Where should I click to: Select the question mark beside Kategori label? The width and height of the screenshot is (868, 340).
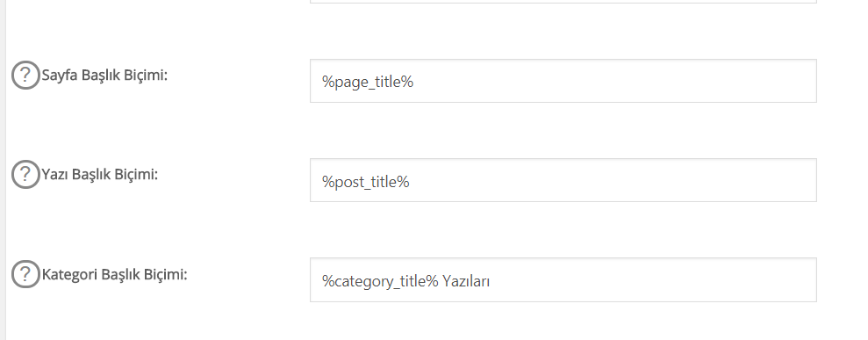pyautogui.click(x=25, y=274)
